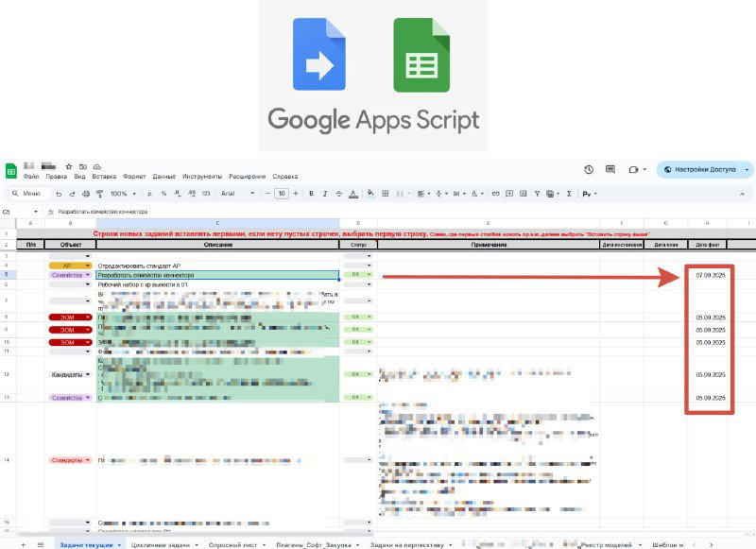
Task: Switch to the Цикличные задачи sheet tab
Action: click(x=164, y=544)
